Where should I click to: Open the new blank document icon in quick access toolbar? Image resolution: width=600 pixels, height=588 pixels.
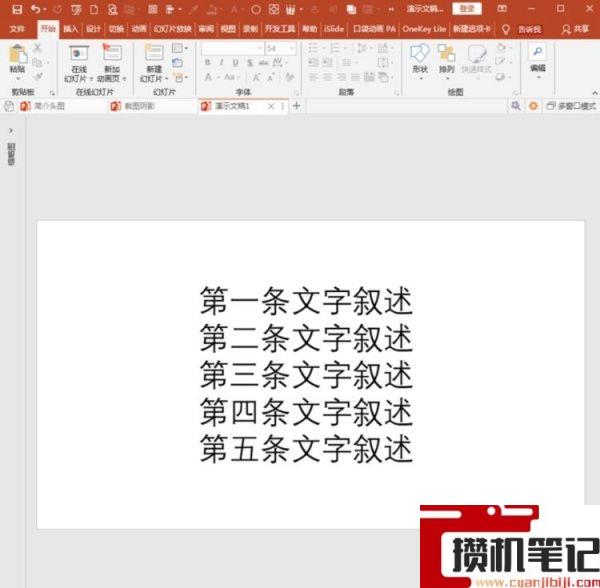(x=94, y=10)
